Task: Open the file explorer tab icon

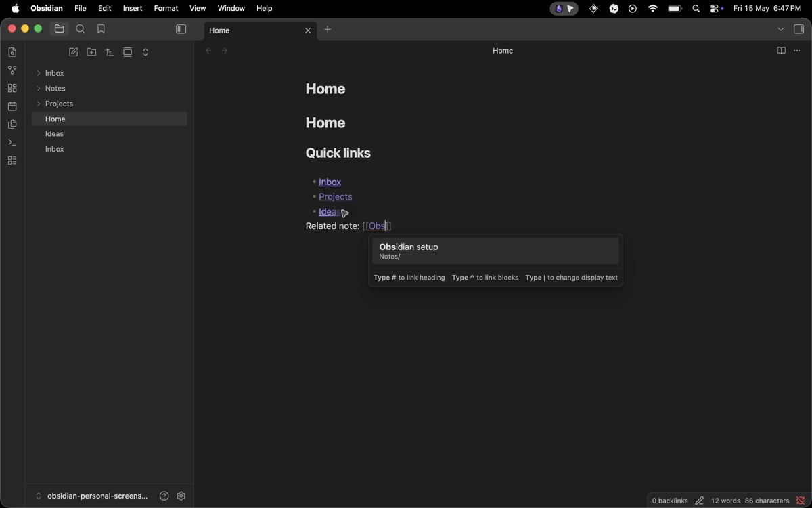Action: click(60, 29)
